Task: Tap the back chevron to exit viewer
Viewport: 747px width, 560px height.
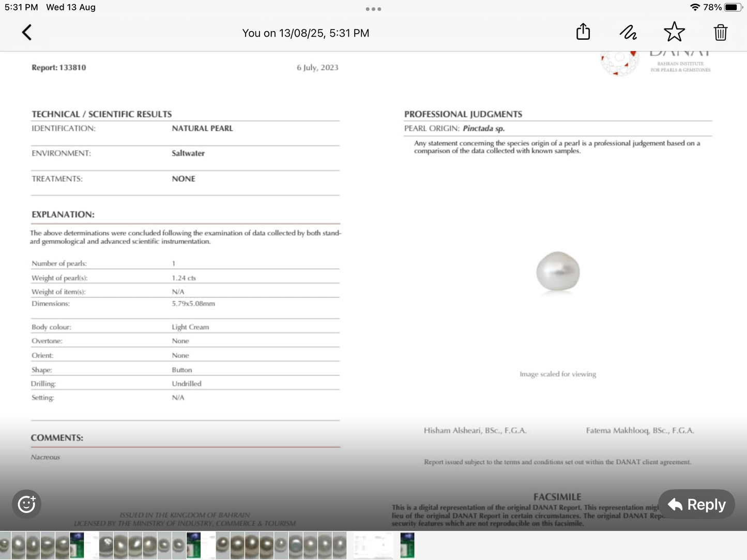Action: tap(26, 32)
